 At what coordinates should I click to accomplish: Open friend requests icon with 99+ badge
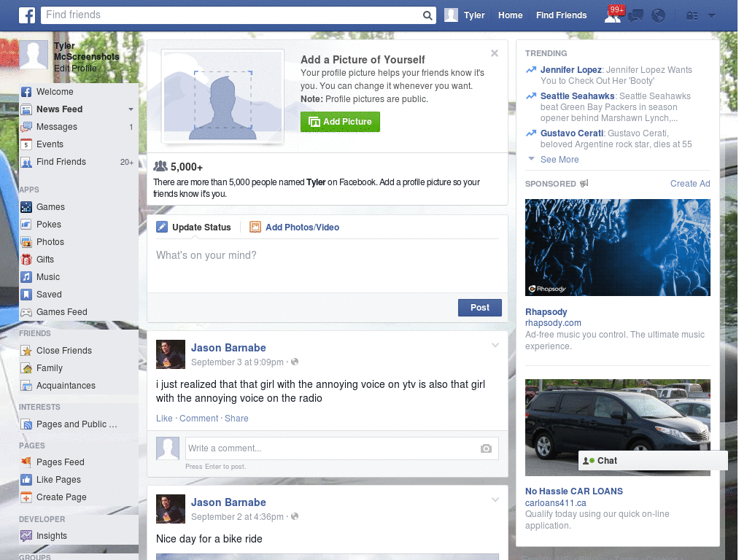pyautogui.click(x=614, y=15)
